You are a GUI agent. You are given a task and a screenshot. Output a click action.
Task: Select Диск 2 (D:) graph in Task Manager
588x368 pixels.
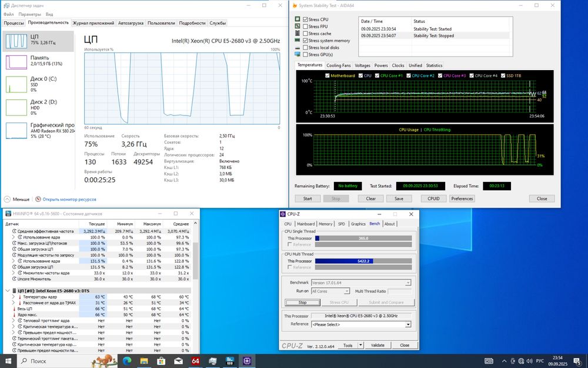point(16,107)
